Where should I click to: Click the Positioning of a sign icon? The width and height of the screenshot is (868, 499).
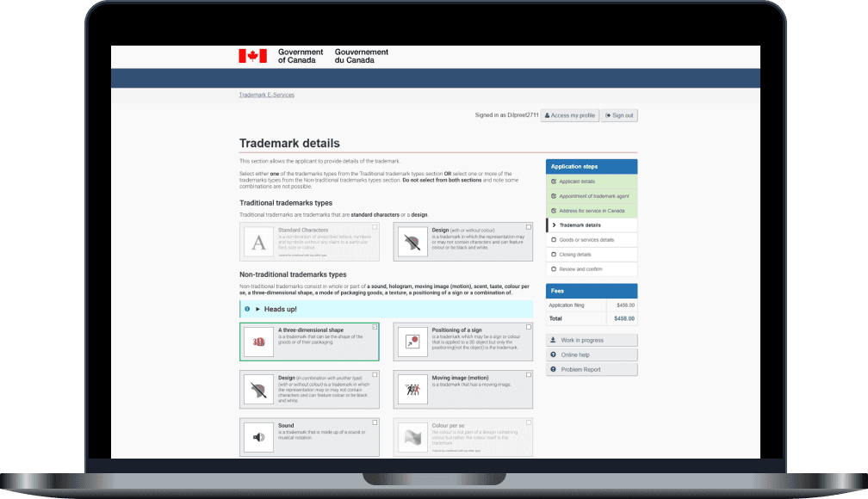coord(412,342)
